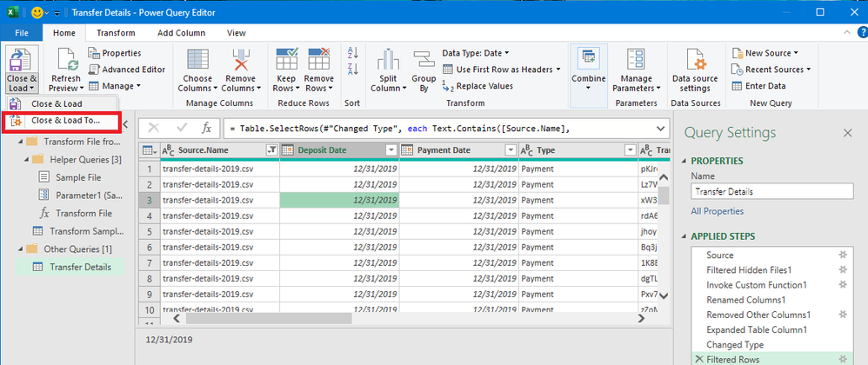Choose Close & Load To... menu entry
This screenshot has width=868, height=365.
pyautogui.click(x=65, y=121)
